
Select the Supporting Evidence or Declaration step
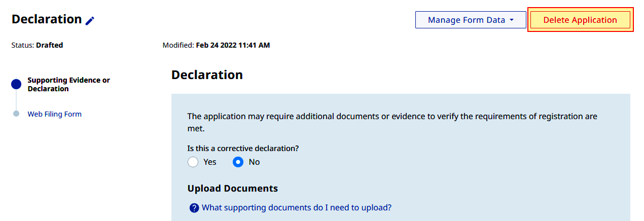[68, 84]
